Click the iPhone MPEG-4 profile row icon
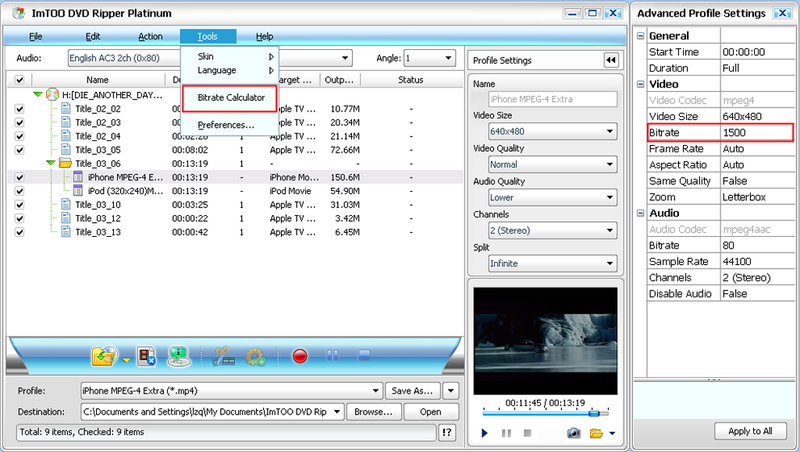 click(78, 177)
